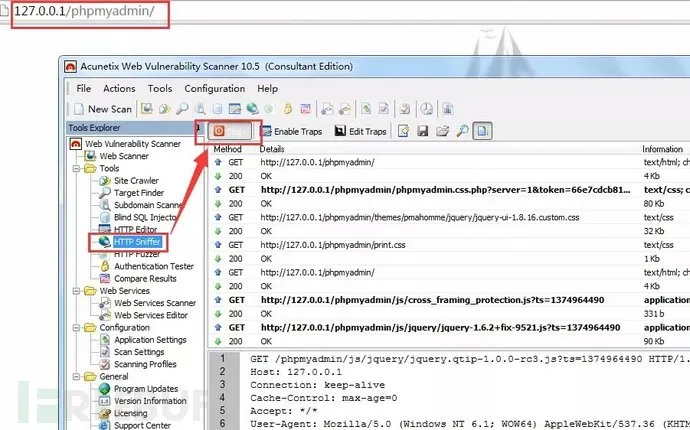690x430 pixels.
Task: Click the open folder icon in sniffer toolbar
Action: [x=442, y=131]
